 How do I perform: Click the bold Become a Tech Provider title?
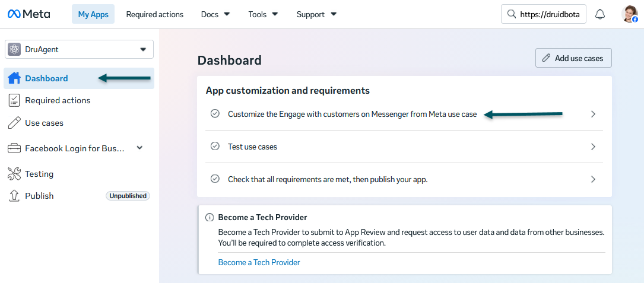[x=262, y=217]
